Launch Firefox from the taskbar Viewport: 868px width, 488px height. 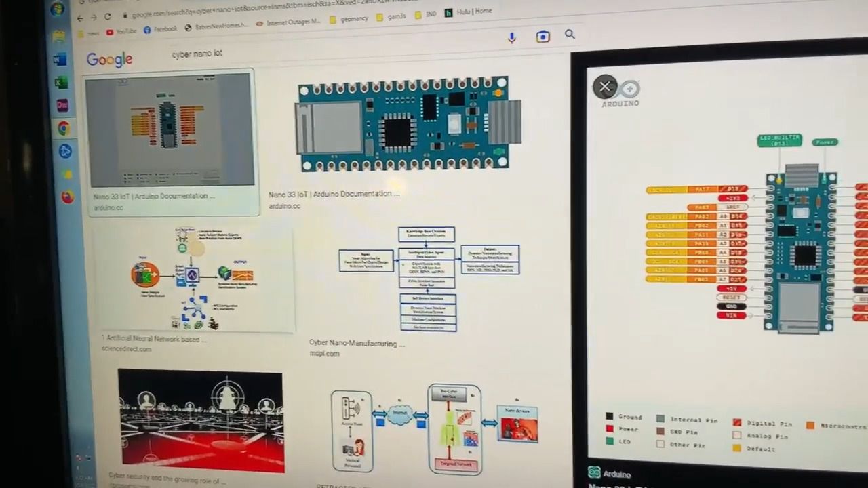pos(67,197)
